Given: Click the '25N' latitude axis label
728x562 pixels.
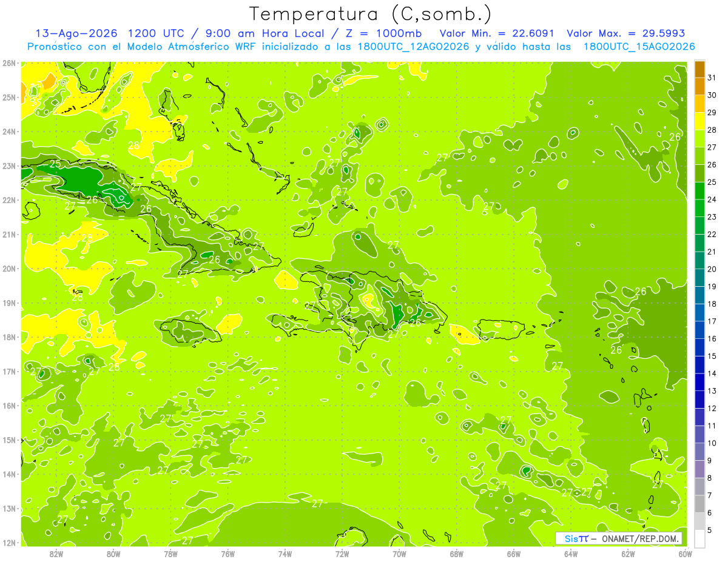Looking at the screenshot, I should click(9, 97).
